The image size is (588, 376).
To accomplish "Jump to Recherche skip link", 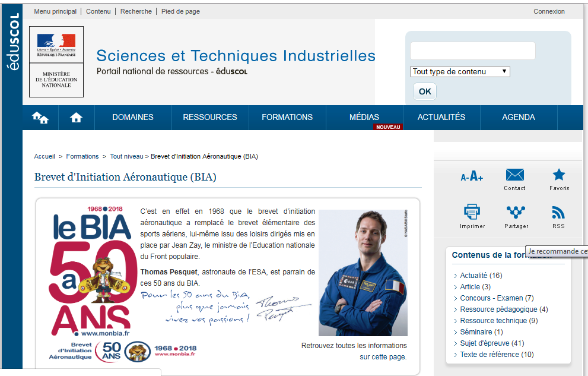I will tap(136, 12).
